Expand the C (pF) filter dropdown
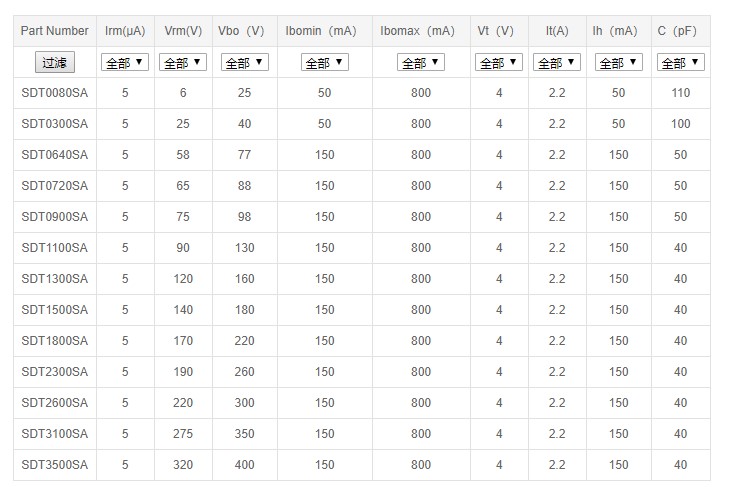 coord(680,62)
